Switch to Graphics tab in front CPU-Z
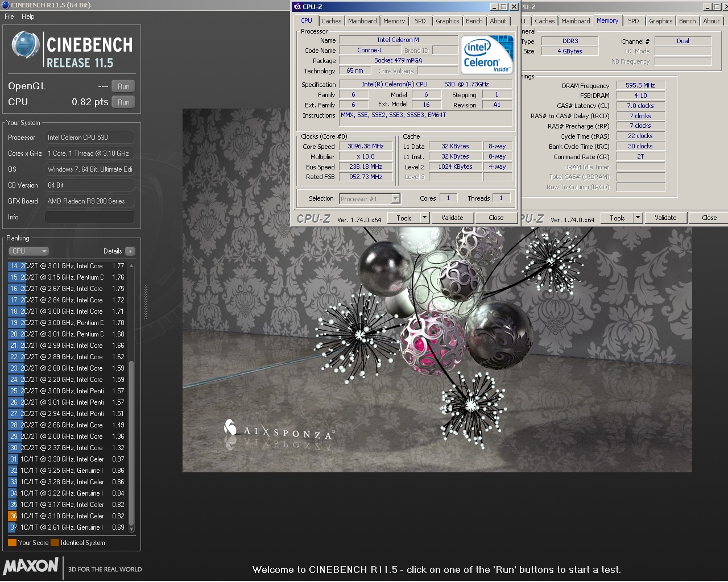Viewport: 728px width, 582px height. pyautogui.click(x=448, y=21)
